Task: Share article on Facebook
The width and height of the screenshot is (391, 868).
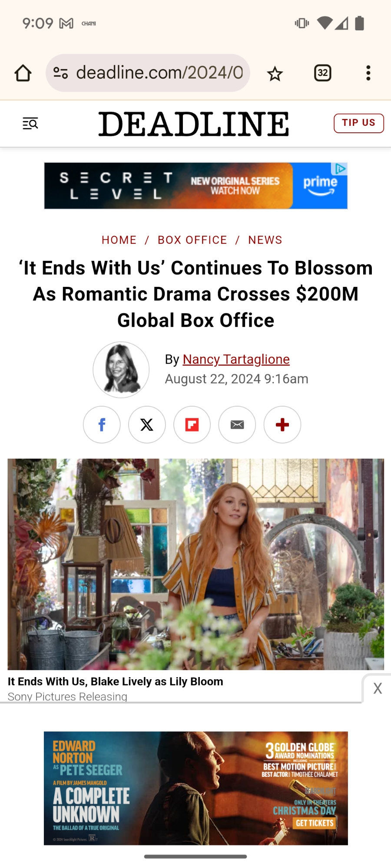Action: coord(102,424)
